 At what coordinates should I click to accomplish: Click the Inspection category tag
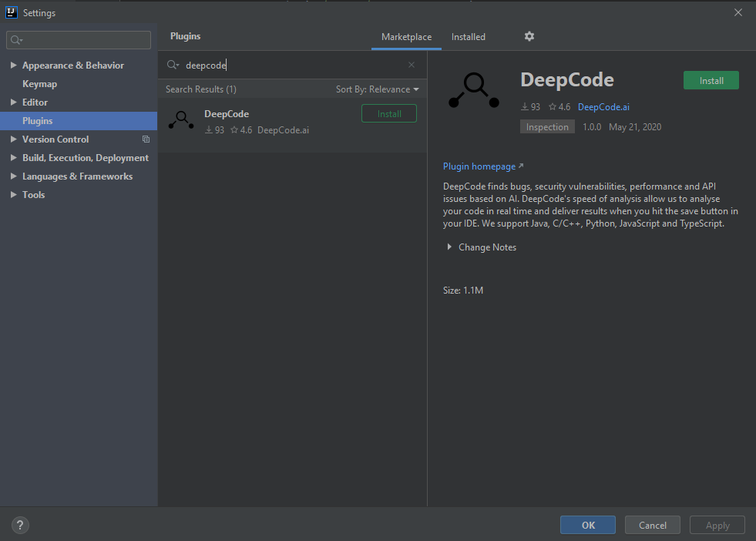[547, 127]
